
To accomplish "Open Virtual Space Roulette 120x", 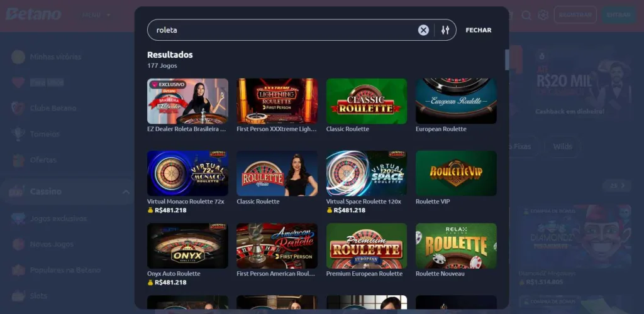I will [366, 173].
